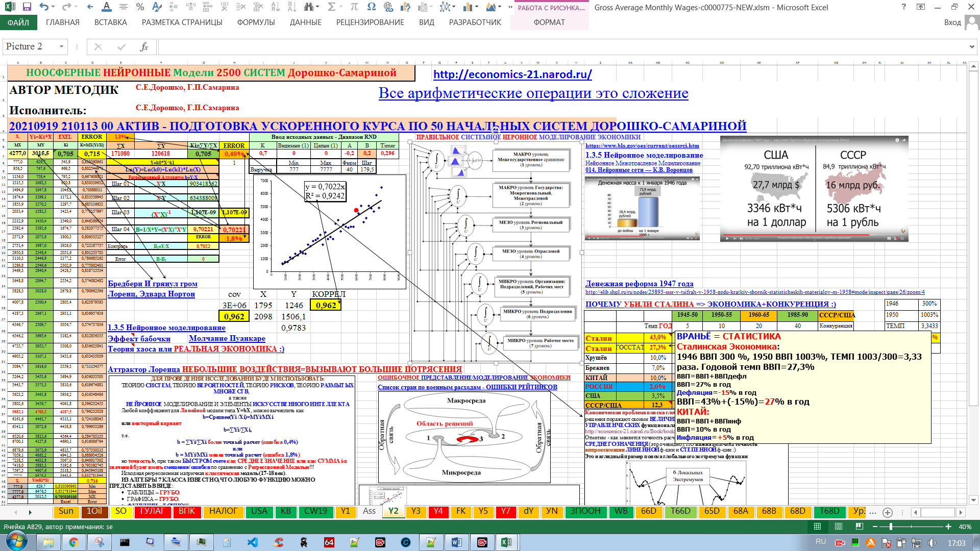Click the insert function fx button
Image resolution: width=980 pixels, height=551 pixels.
[144, 47]
